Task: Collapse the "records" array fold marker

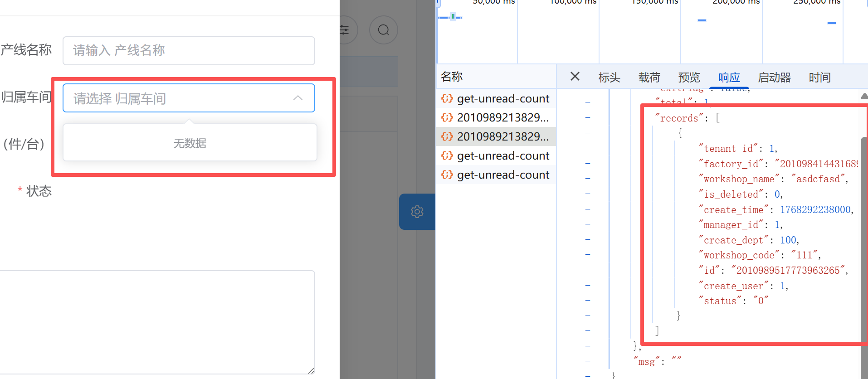Action: pos(588,117)
